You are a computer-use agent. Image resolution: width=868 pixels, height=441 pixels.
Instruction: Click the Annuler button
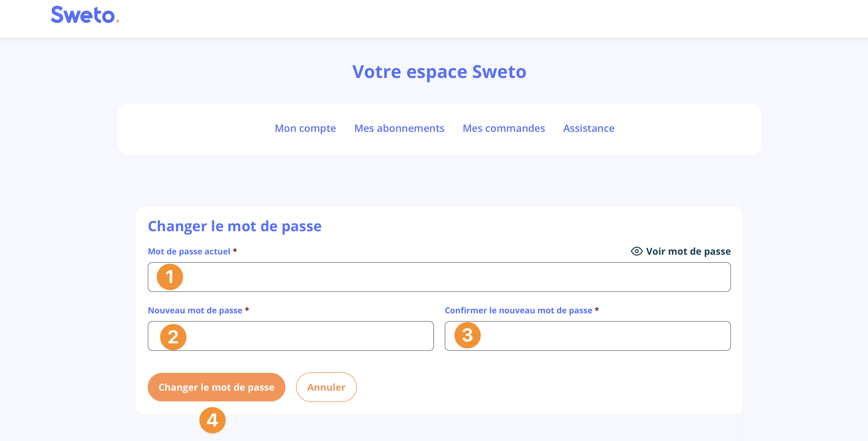click(326, 387)
